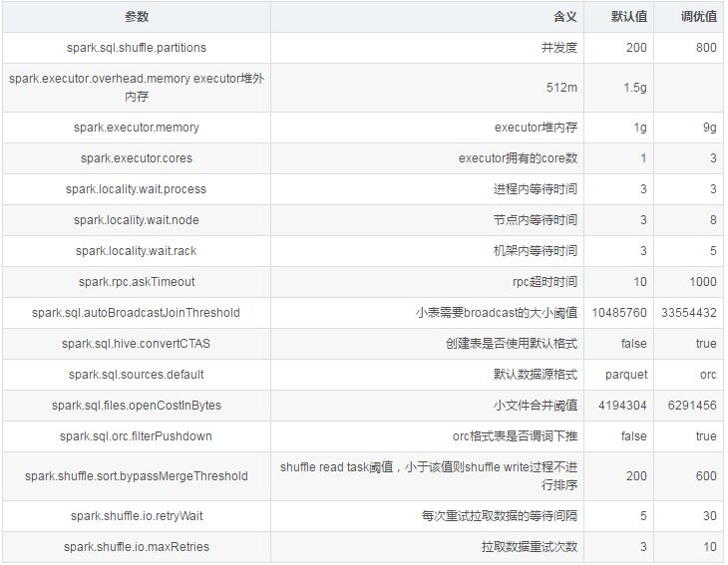Screen dimensions: 728x565
Task: Select the spark.sql.orc.filterPushdown cell
Action: [x=136, y=436]
